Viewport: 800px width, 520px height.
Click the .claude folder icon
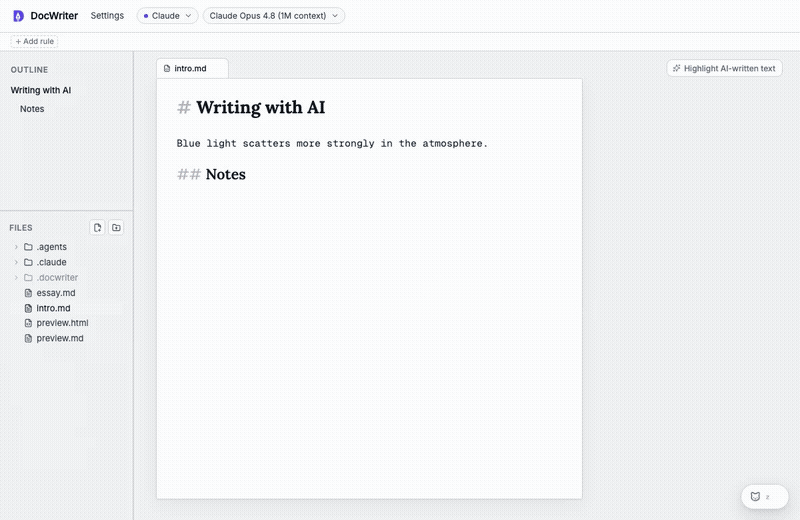[x=29, y=262]
